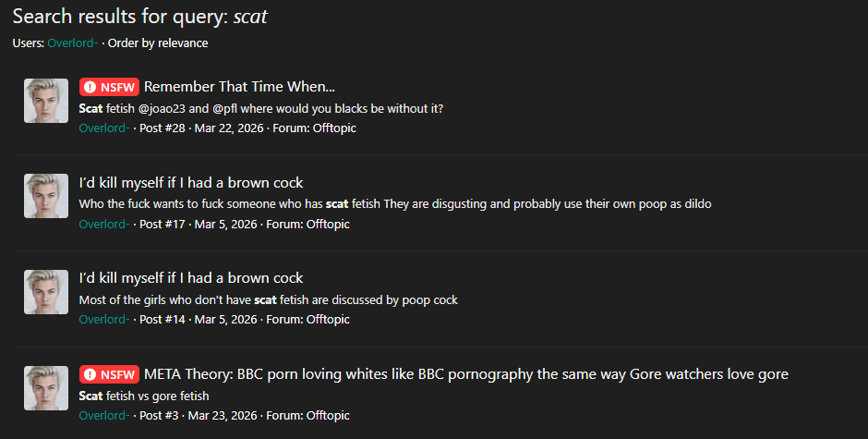Click the NSFW badge beside "META Theory" title
Image resolution: width=868 pixels, height=439 pixels.
[109, 374]
